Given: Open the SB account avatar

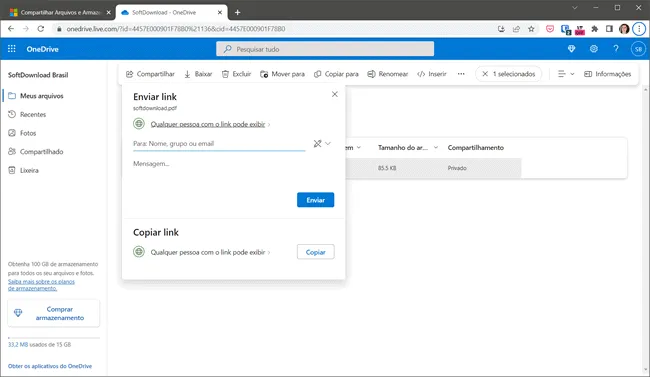Looking at the screenshot, I should point(638,49).
